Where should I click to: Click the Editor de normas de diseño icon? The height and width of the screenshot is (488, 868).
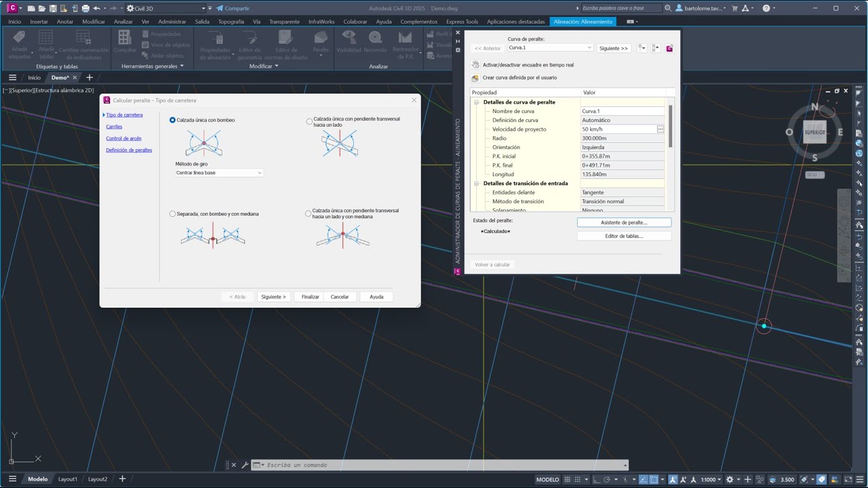pyautogui.click(x=285, y=45)
